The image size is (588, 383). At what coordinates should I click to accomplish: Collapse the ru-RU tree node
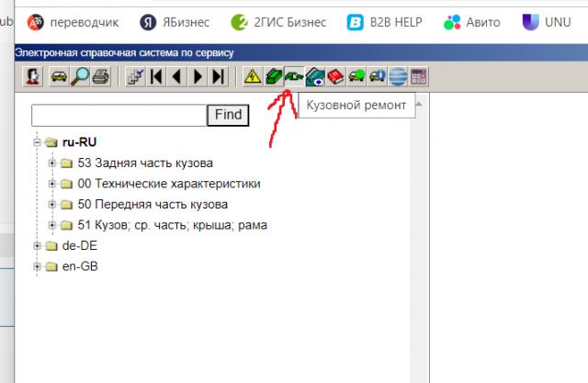(x=37, y=142)
